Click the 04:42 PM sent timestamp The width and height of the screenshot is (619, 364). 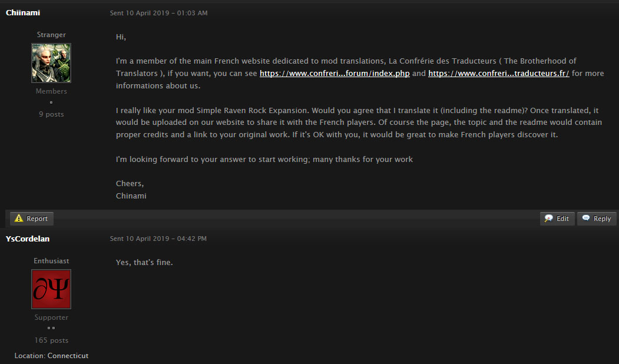point(158,239)
